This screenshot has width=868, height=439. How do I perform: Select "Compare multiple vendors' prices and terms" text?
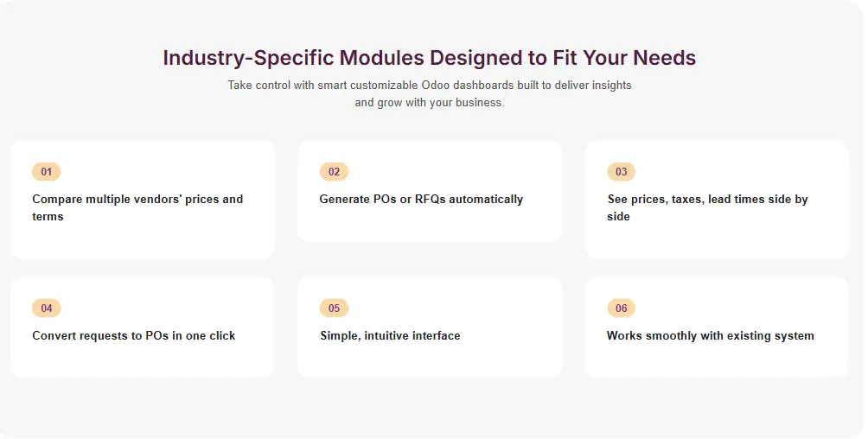pos(137,207)
